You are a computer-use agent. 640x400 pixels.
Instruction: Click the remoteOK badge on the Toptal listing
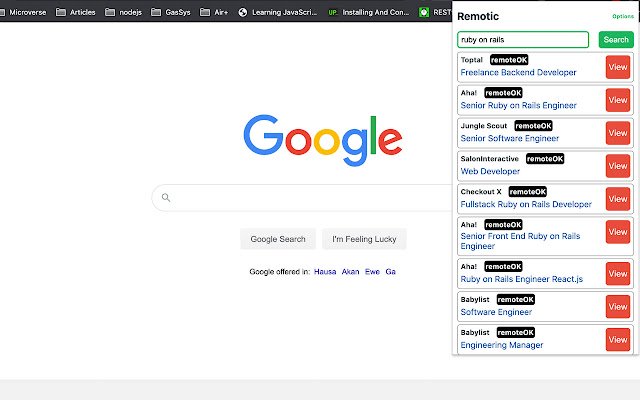(x=509, y=60)
